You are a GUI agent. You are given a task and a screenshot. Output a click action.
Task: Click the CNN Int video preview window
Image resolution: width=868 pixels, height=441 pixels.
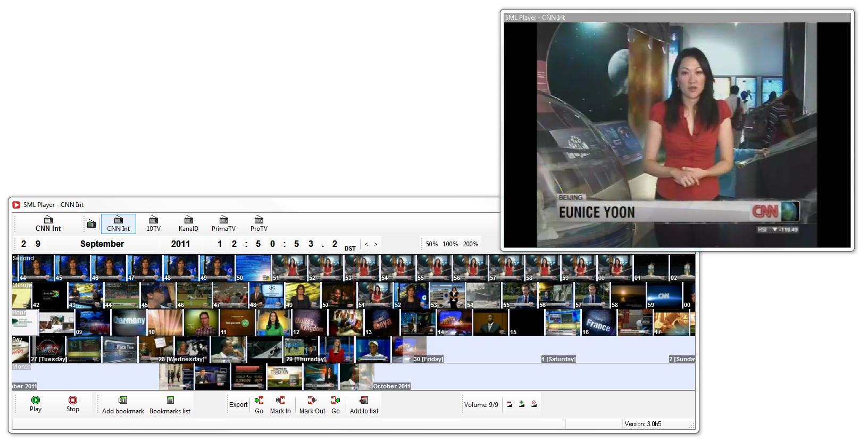point(677,135)
